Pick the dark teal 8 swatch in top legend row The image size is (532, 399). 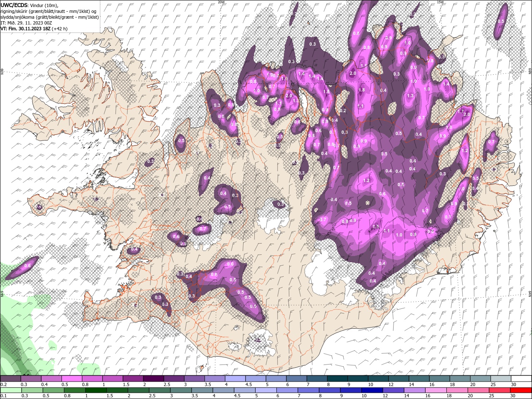[337, 379]
